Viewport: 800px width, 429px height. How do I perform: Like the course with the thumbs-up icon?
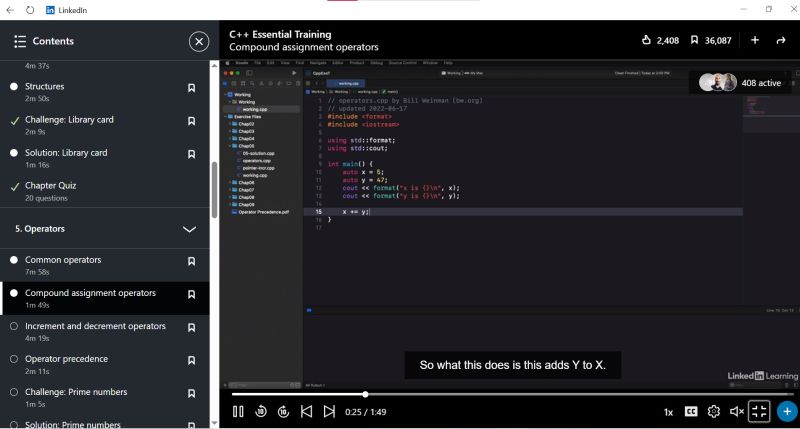click(646, 40)
